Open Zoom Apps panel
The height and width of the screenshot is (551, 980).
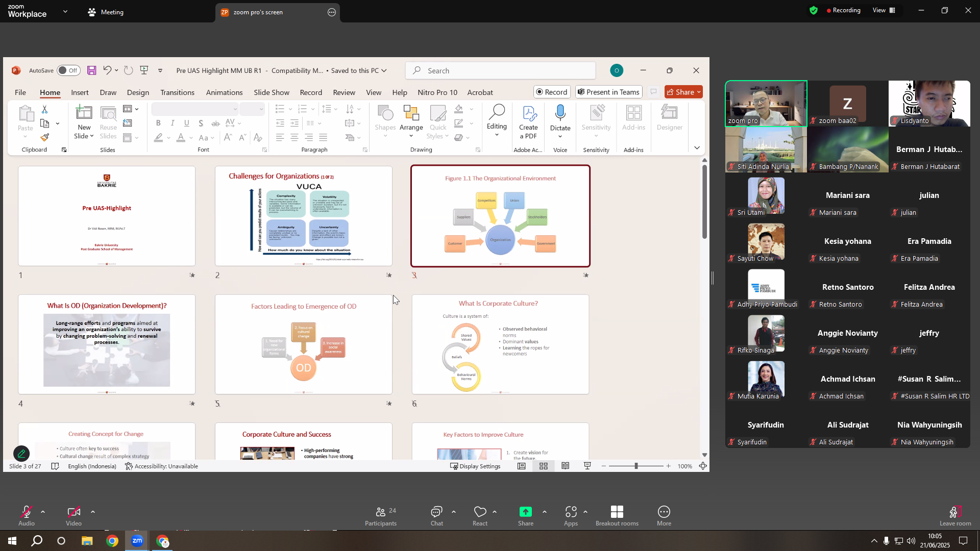(x=571, y=516)
